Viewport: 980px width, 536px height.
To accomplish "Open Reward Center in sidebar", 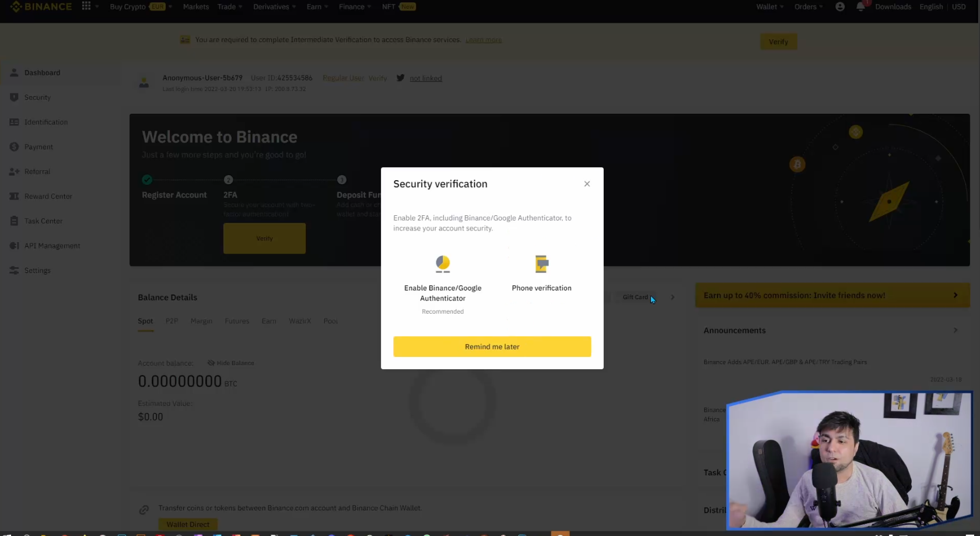I will [48, 197].
